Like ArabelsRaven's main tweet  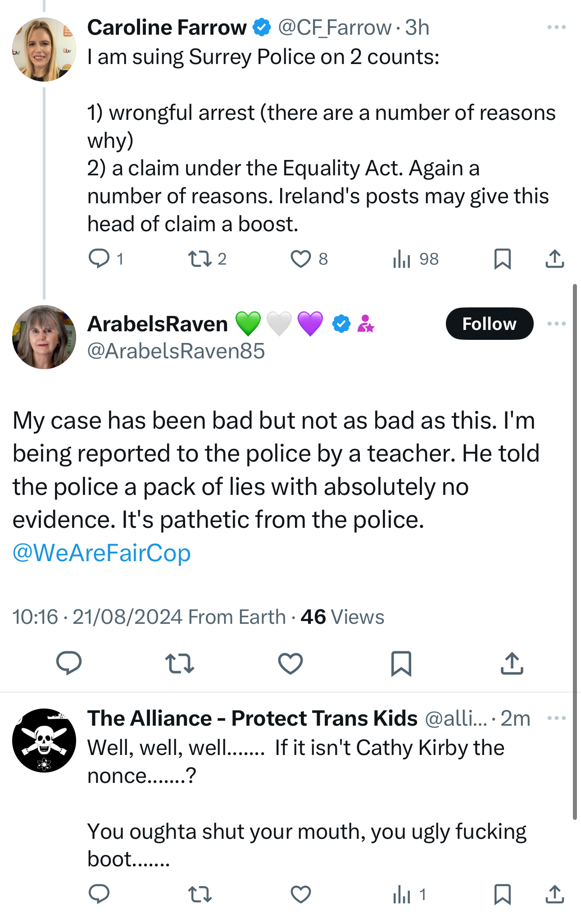coord(290,663)
